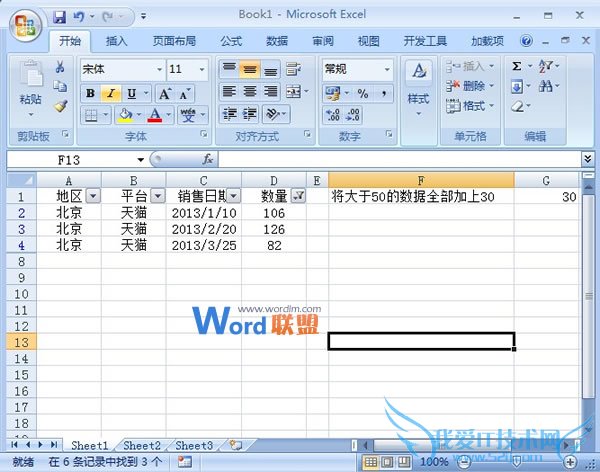
Task: Open the 销售日期 filter dropdown
Action: (x=233, y=196)
